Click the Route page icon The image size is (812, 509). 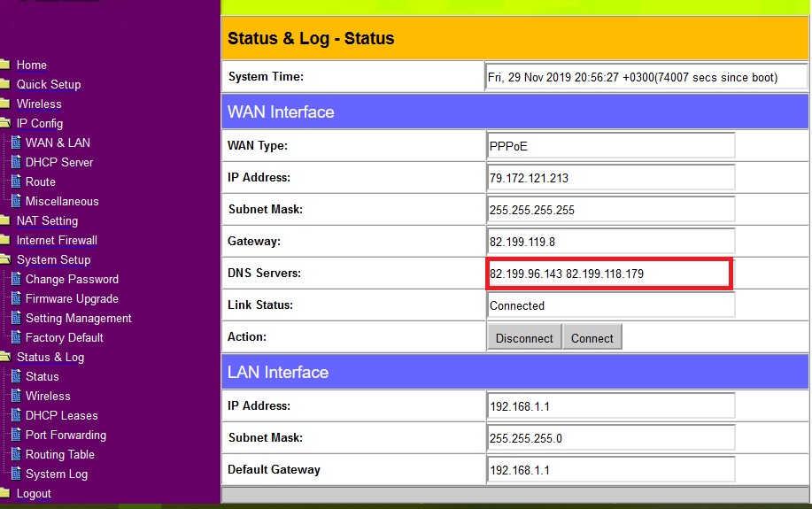17,181
